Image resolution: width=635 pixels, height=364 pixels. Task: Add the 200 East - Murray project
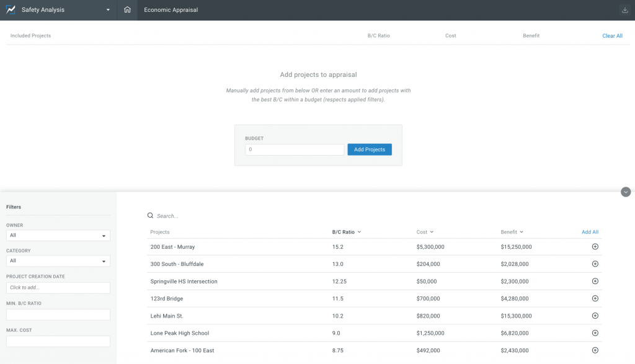(x=595, y=247)
